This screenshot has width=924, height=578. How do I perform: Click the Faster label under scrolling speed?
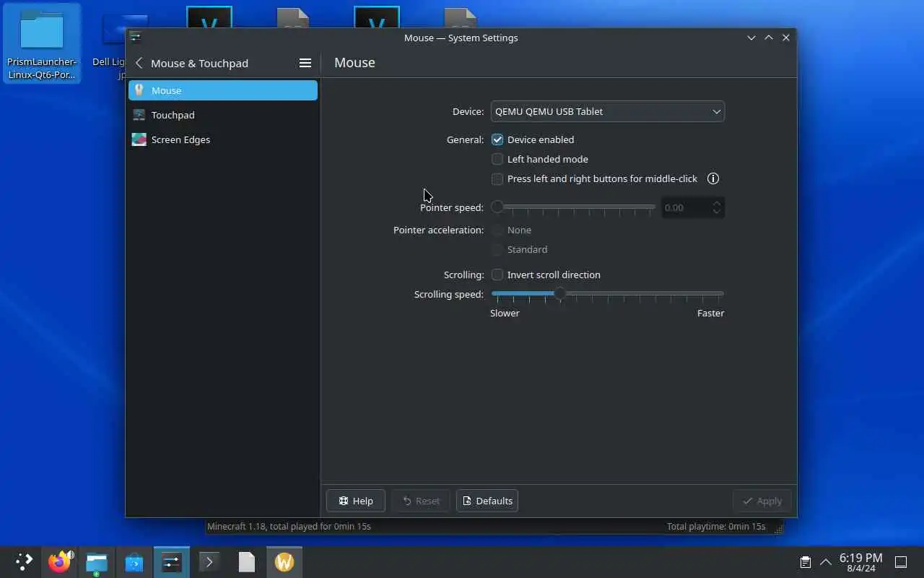coord(710,313)
